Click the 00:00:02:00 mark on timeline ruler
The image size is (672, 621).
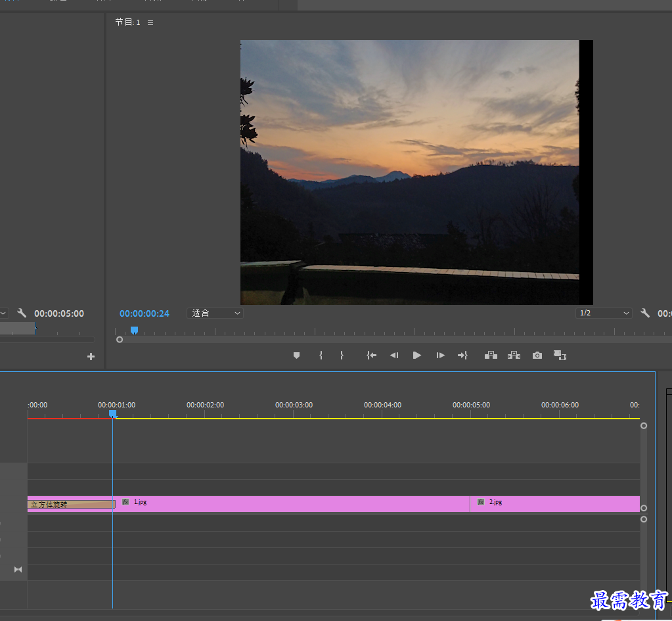coord(206,405)
